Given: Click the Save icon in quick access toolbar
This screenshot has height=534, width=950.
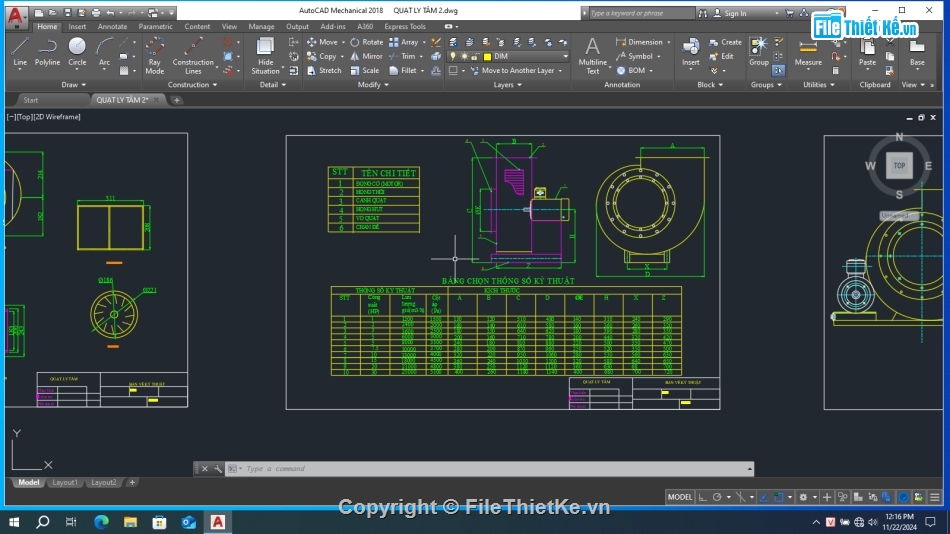Looking at the screenshot, I should point(67,13).
